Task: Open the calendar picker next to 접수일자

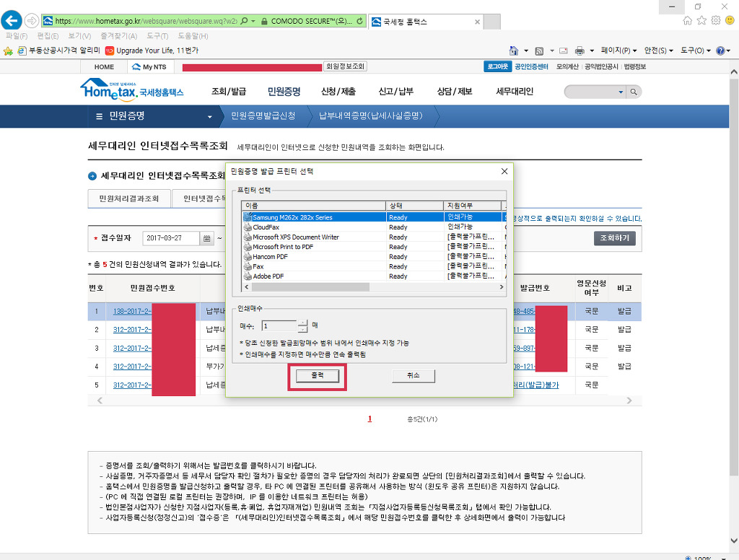Action: [206, 239]
